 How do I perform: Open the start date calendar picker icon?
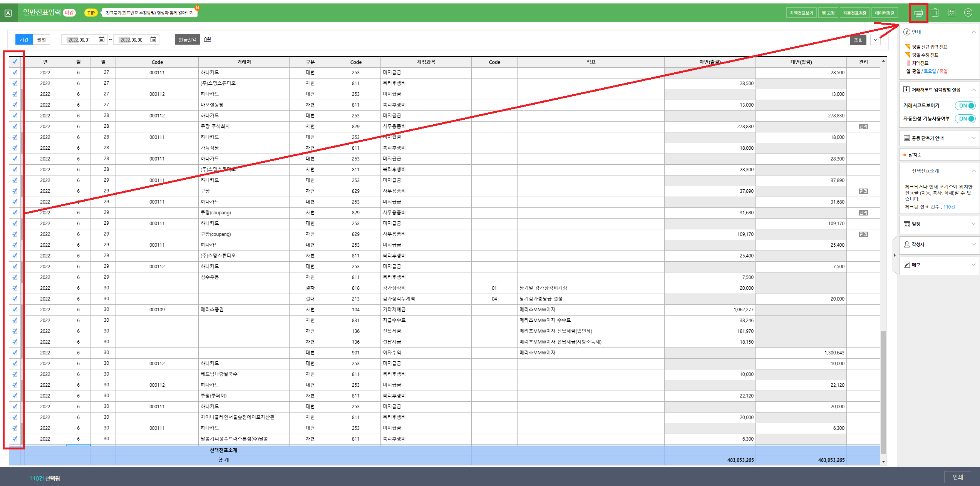102,40
